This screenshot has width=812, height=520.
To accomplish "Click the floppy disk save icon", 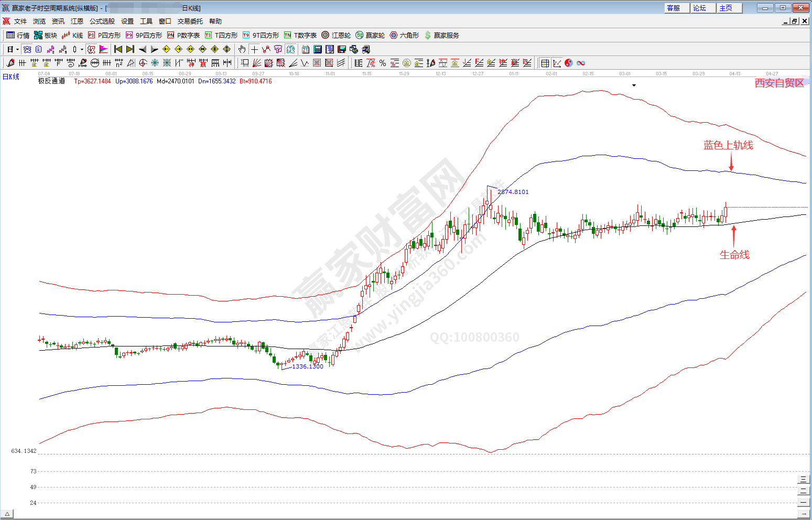I will point(342,49).
